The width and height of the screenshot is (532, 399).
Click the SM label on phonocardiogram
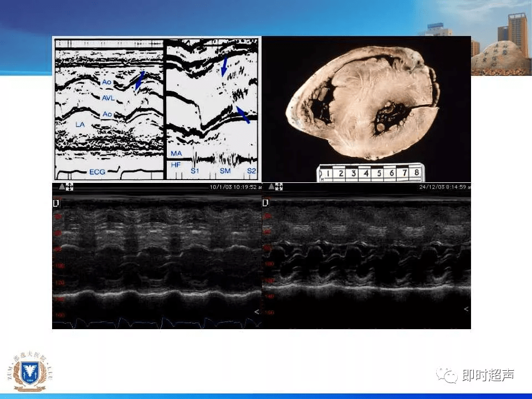click(x=225, y=171)
